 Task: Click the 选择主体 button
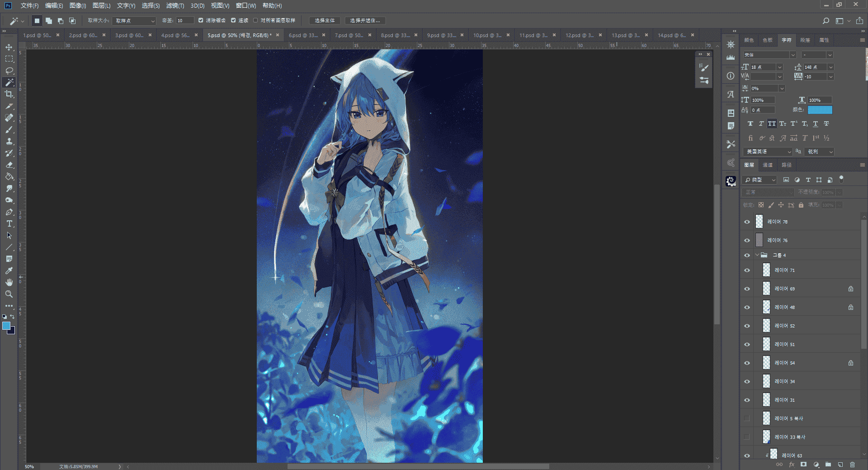click(325, 20)
